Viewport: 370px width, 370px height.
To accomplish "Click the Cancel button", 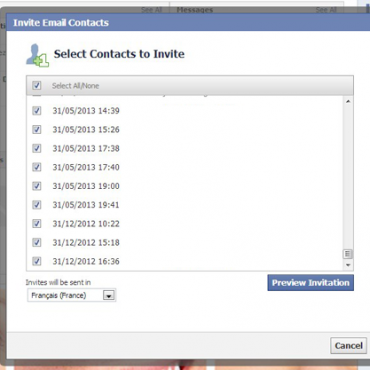I will pyautogui.click(x=348, y=346).
